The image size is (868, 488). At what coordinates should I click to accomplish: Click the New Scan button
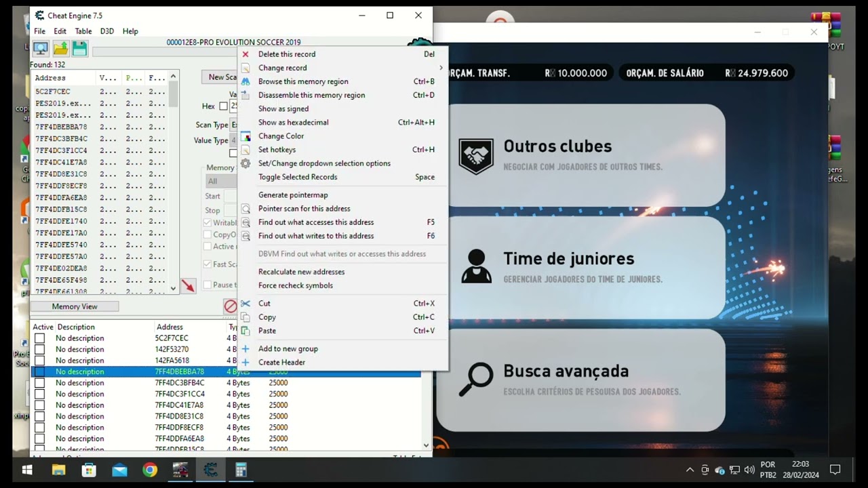(220, 77)
